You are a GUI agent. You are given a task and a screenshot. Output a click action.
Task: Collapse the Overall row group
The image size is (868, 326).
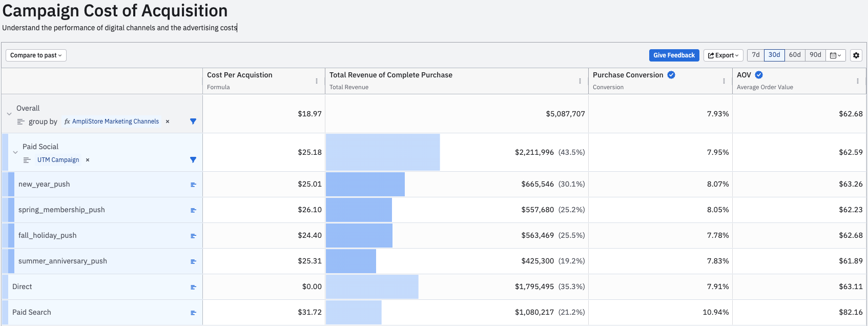(9, 114)
